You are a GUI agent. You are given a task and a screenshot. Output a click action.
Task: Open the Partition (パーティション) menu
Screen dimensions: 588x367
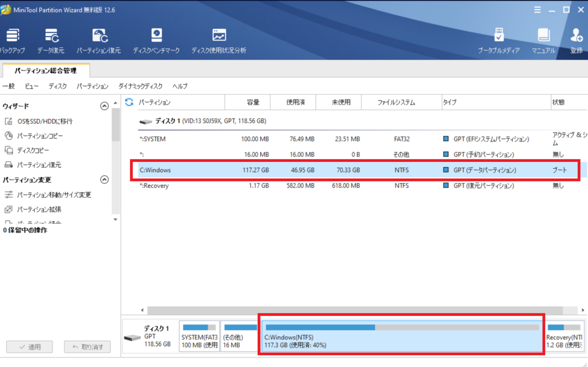pos(93,86)
